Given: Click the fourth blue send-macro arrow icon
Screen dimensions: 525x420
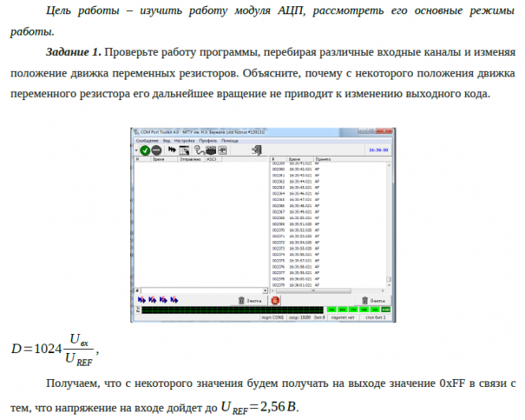Looking at the screenshot, I should [x=174, y=300].
